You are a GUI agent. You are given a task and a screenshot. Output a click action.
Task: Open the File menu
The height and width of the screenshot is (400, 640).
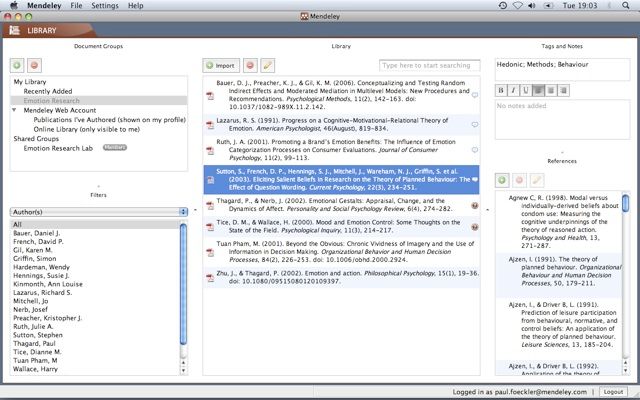pyautogui.click(x=77, y=6)
